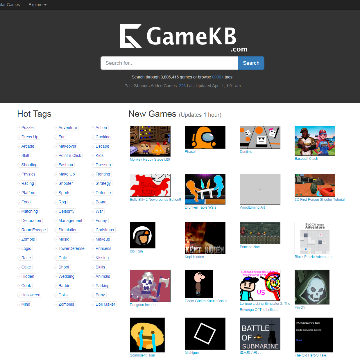Open the dropdown in the top navigation bar
This screenshot has height=360, width=360.
tap(37, 5)
